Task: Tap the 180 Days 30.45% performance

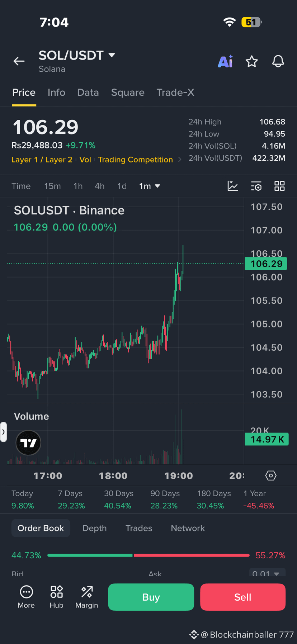Action: (x=214, y=499)
